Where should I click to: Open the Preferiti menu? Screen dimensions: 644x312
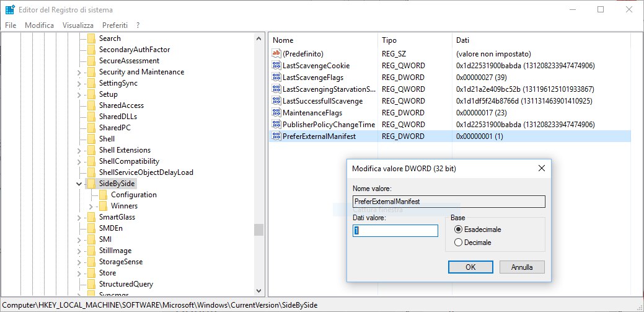click(115, 25)
